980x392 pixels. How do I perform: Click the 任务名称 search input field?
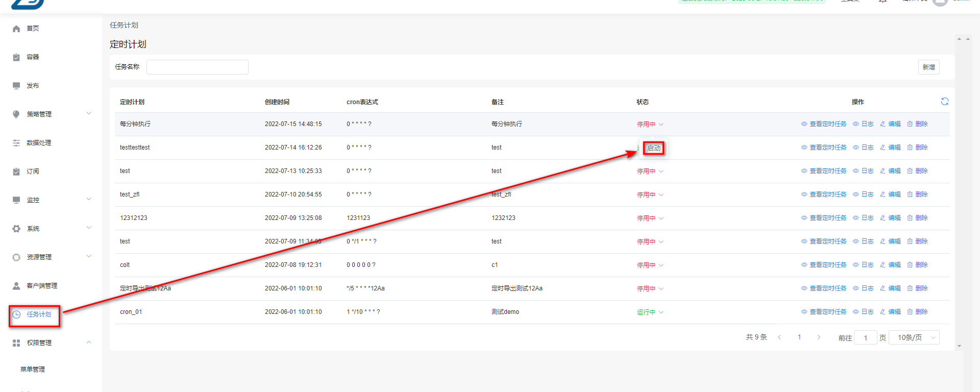tap(197, 67)
